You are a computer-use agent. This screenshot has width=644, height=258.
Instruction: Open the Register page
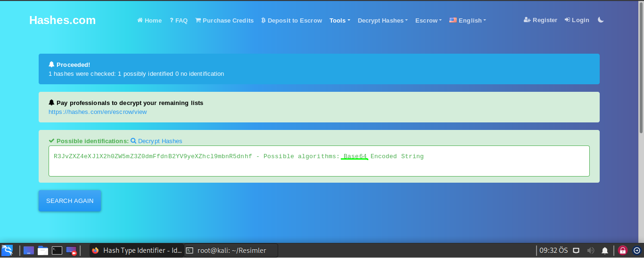pos(540,20)
